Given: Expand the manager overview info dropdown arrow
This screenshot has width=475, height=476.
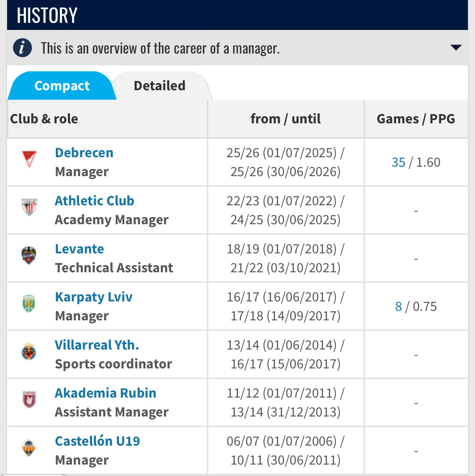Looking at the screenshot, I should (x=456, y=48).
